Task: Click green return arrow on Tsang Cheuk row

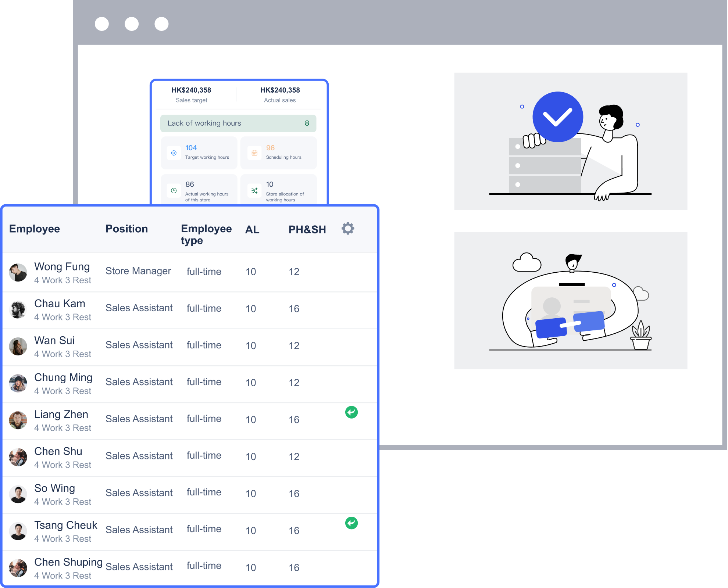Action: [351, 523]
